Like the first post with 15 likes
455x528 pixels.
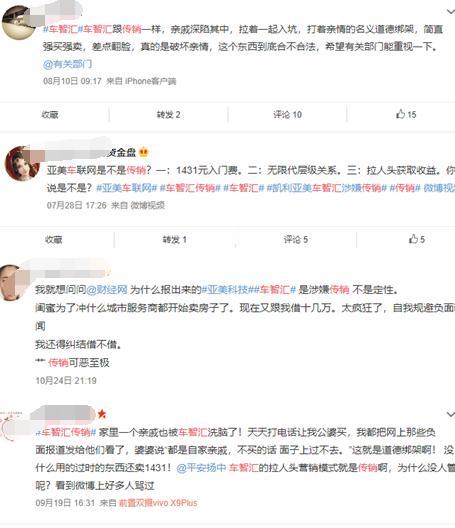pos(406,114)
